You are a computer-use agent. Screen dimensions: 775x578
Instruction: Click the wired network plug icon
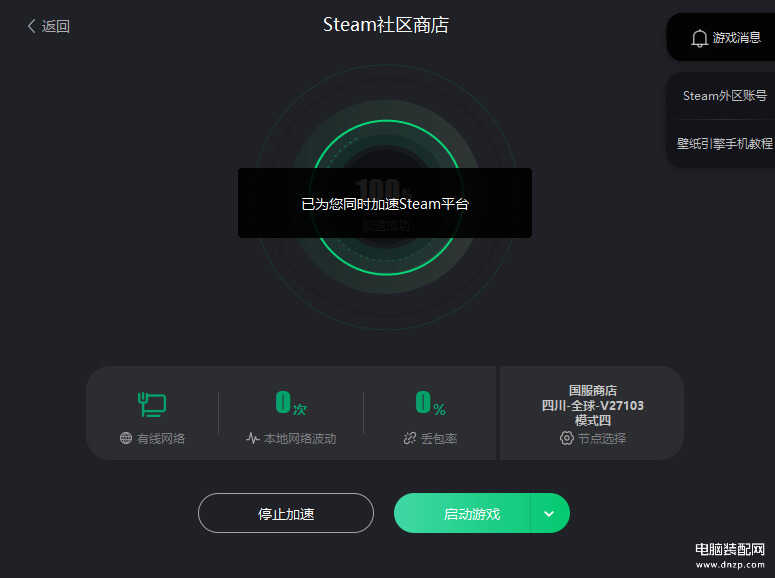[152, 404]
